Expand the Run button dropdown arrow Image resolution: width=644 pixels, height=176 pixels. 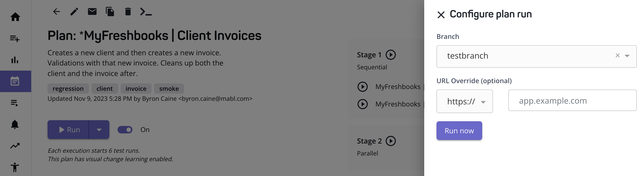99,130
